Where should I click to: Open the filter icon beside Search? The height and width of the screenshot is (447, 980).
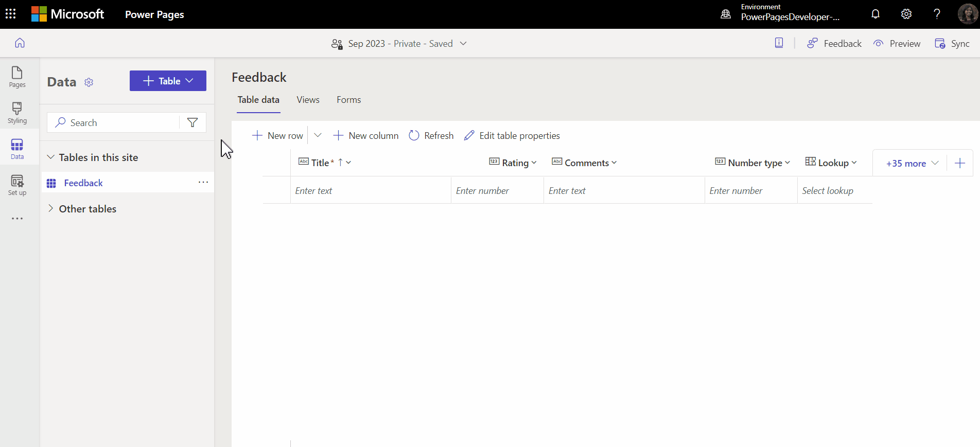(192, 122)
